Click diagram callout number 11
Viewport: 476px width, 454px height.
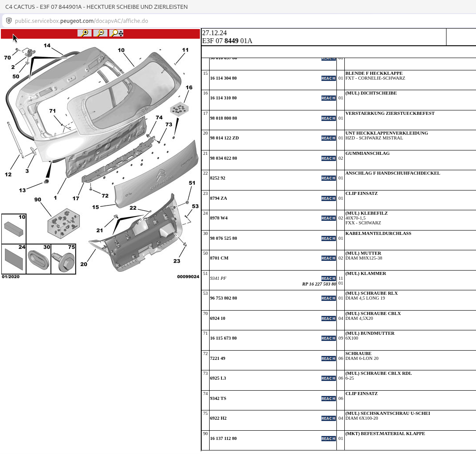tap(185, 50)
